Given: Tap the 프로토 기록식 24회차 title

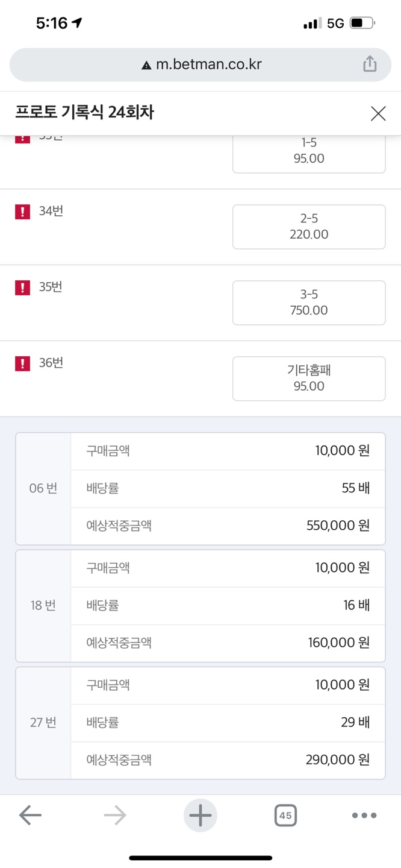Looking at the screenshot, I should 85,112.
